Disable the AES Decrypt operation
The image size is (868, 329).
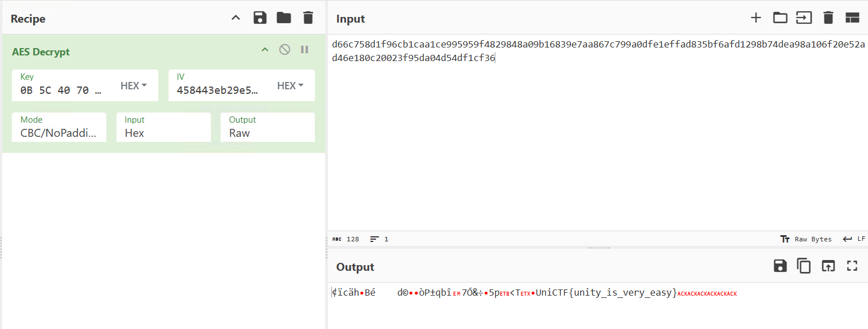[285, 50]
